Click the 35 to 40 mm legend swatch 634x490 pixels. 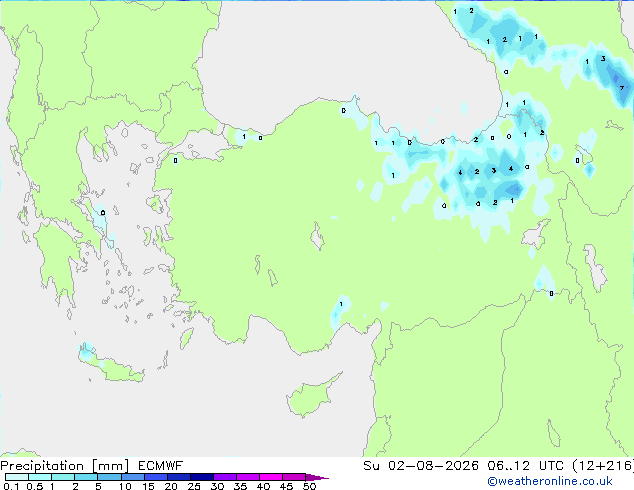pyautogui.click(x=247, y=477)
